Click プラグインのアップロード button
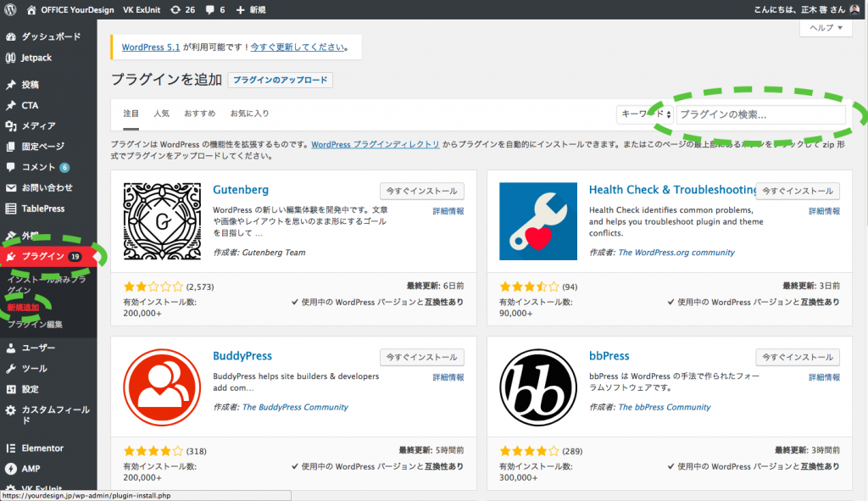 (281, 80)
